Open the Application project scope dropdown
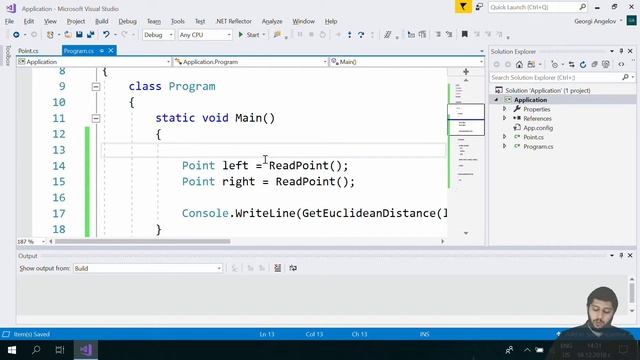Viewport: 640px width, 360px height. pyautogui.click(x=94, y=62)
